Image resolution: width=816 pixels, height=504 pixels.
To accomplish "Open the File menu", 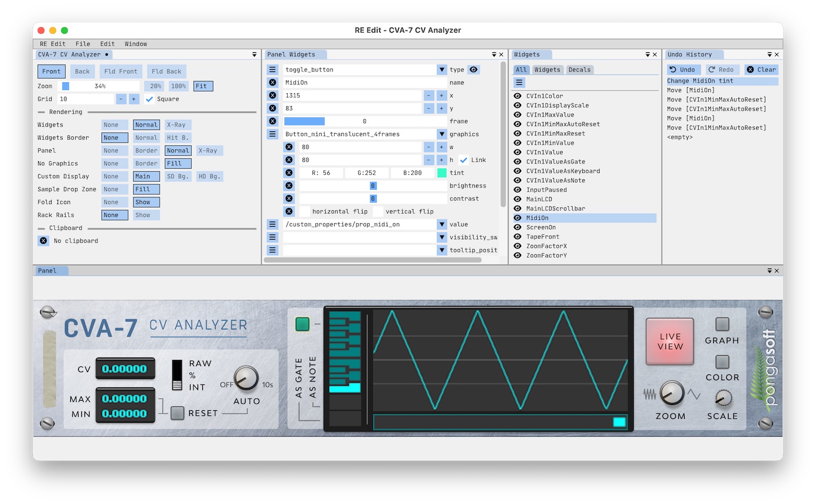I will (x=83, y=44).
